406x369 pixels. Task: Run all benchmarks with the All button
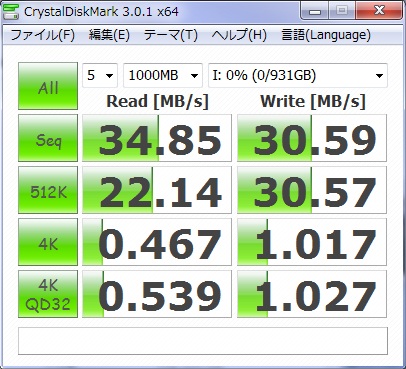tap(48, 86)
